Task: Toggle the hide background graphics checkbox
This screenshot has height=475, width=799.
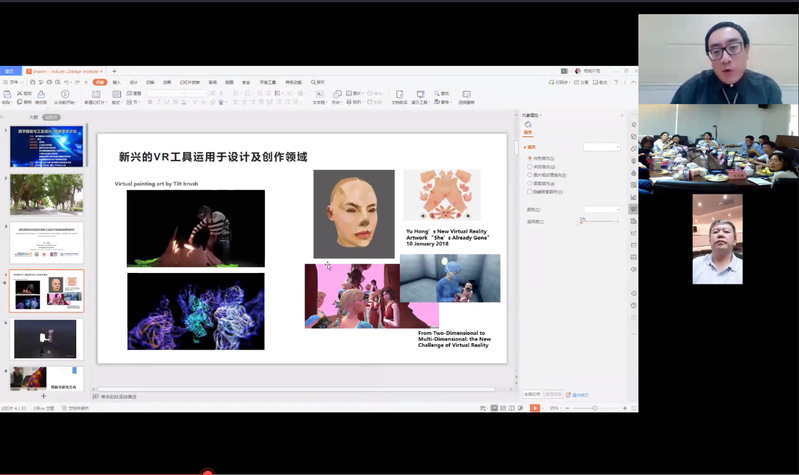Action: click(530, 192)
